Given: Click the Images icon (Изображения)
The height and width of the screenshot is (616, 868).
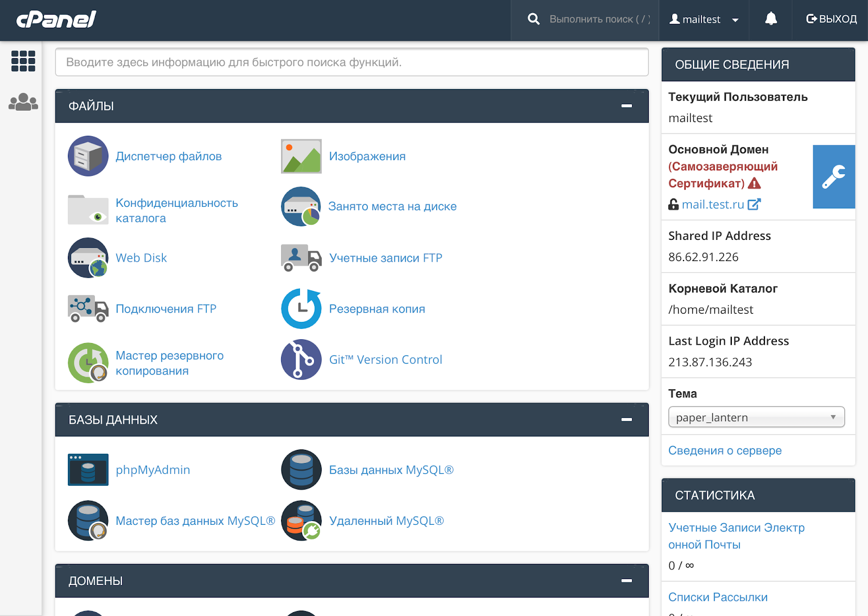Looking at the screenshot, I should tap(301, 156).
